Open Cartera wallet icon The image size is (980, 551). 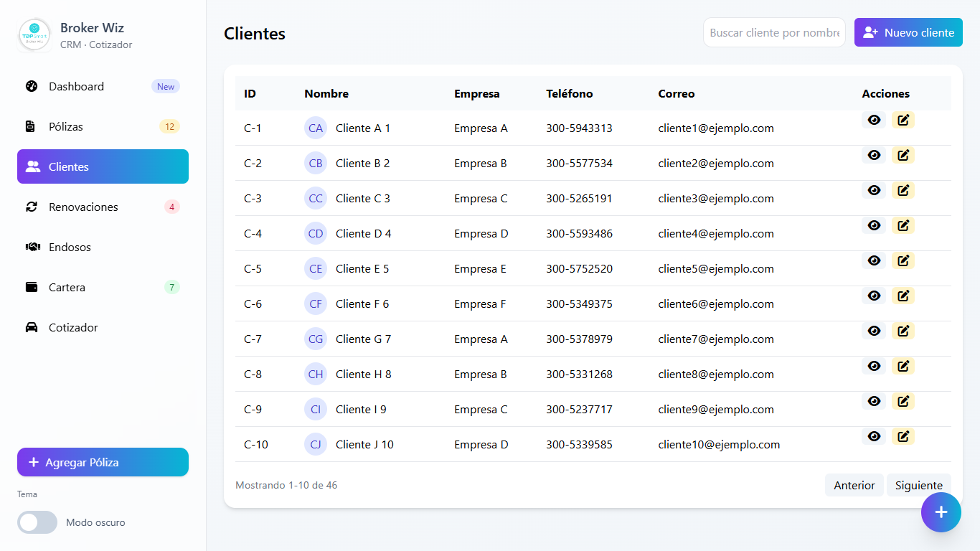click(x=32, y=287)
